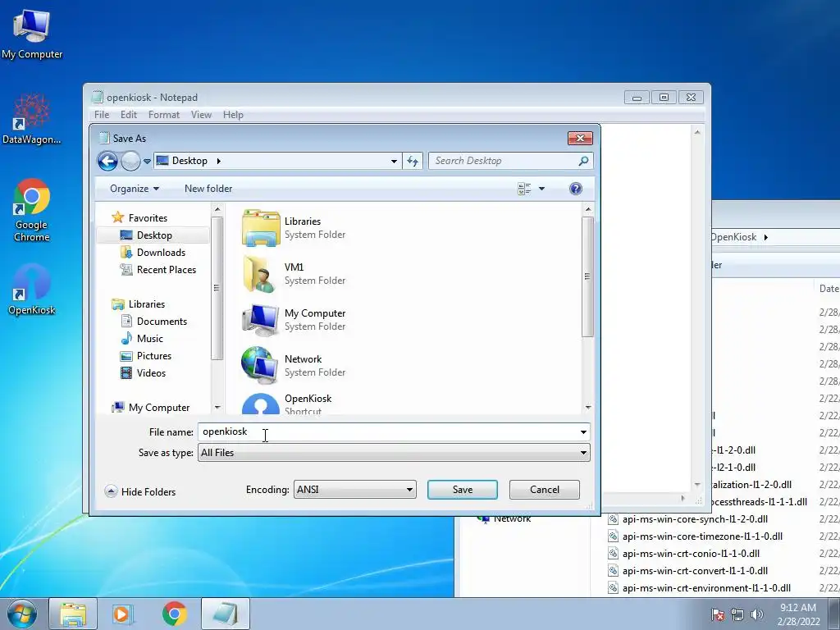Viewport: 840px width, 630px height.
Task: Select the VM1 system folder
Action: pos(294,274)
